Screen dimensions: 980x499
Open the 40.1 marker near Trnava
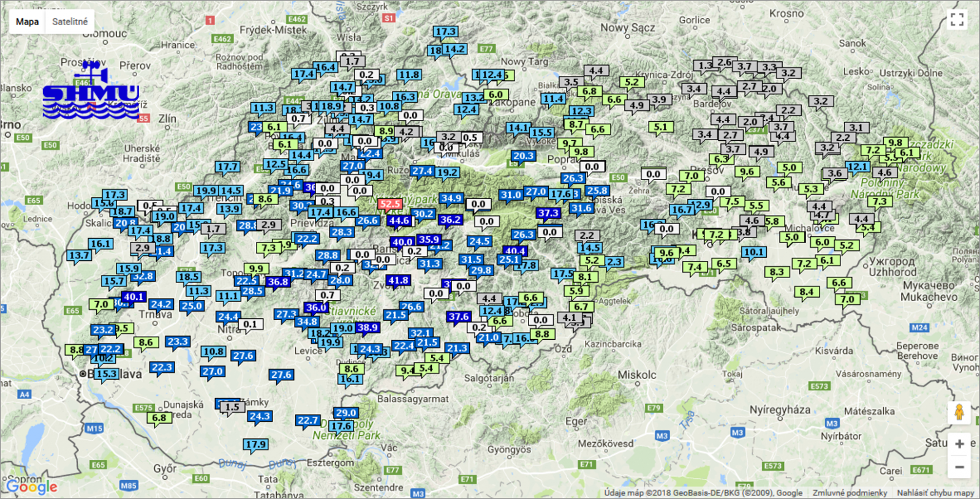[133, 298]
